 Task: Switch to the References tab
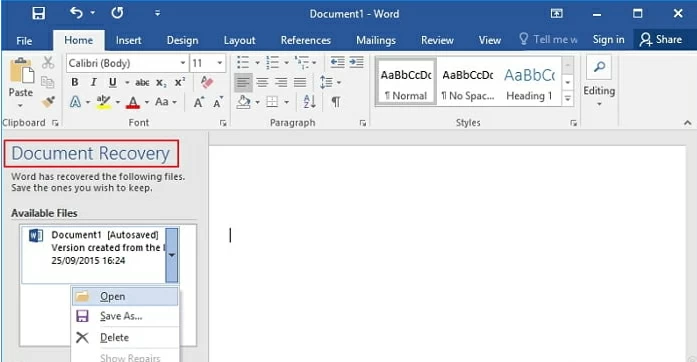tap(306, 40)
